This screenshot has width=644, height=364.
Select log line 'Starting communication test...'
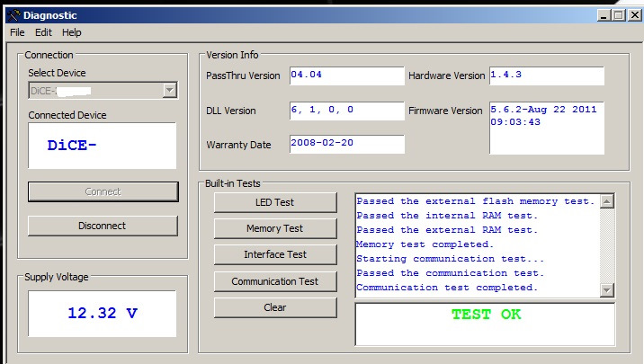pos(450,259)
